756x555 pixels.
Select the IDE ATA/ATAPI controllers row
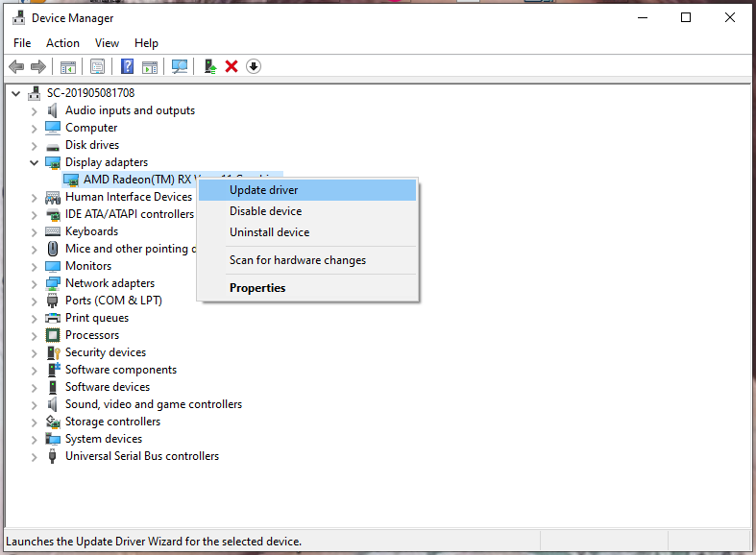130,214
